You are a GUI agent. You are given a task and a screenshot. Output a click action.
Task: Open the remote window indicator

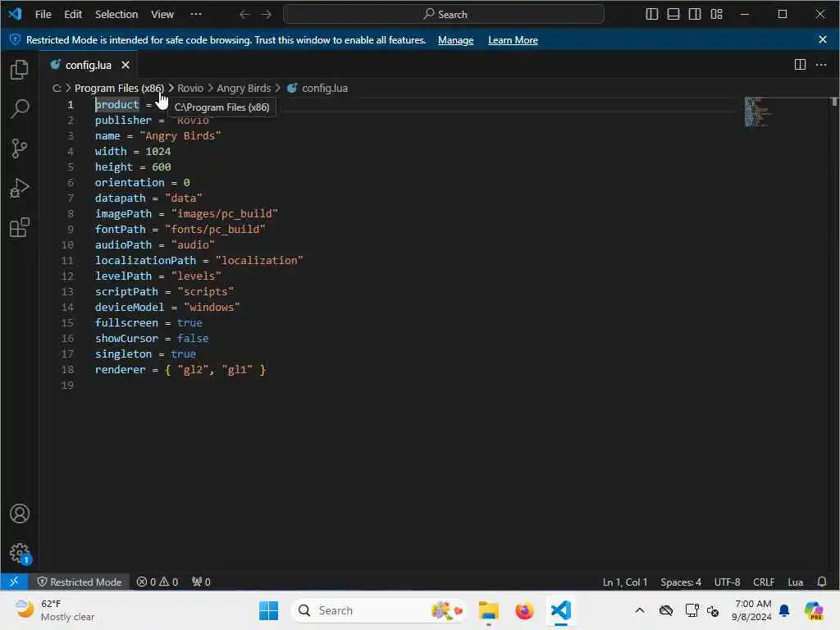tap(14, 582)
